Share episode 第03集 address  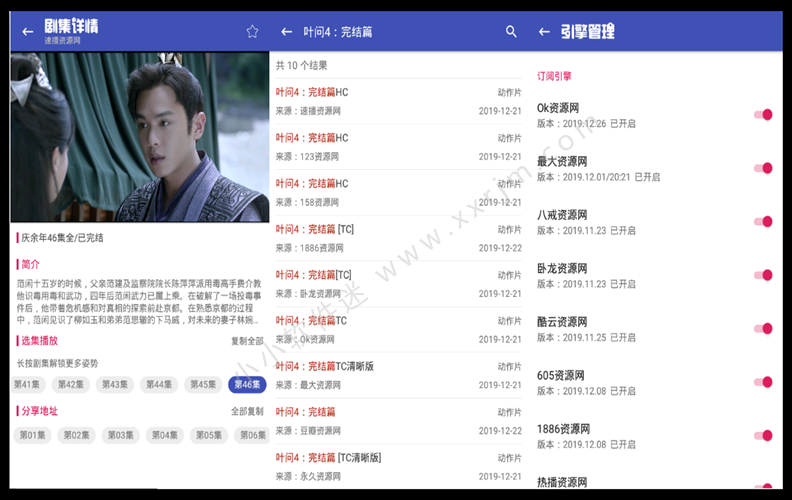coord(120,435)
